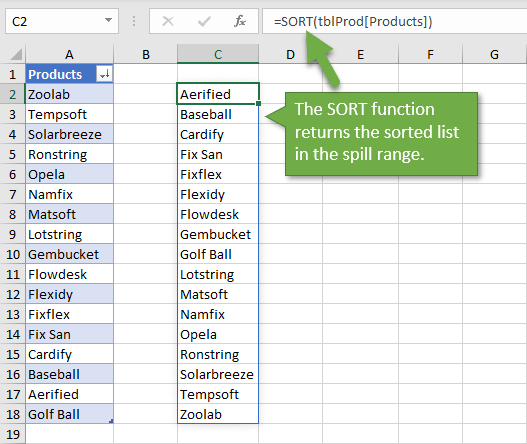Select Aerified cell in column A
527x444 pixels.
tap(70, 394)
